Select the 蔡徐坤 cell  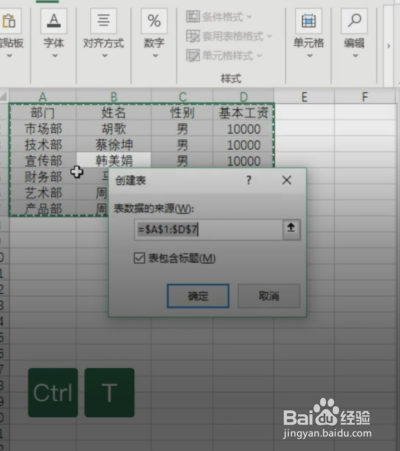[x=114, y=145]
